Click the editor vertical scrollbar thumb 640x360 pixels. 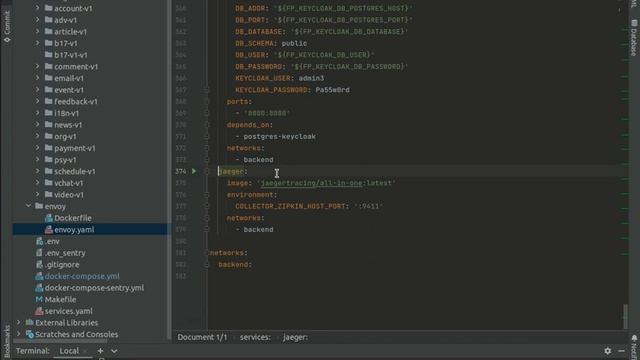click(625, 316)
